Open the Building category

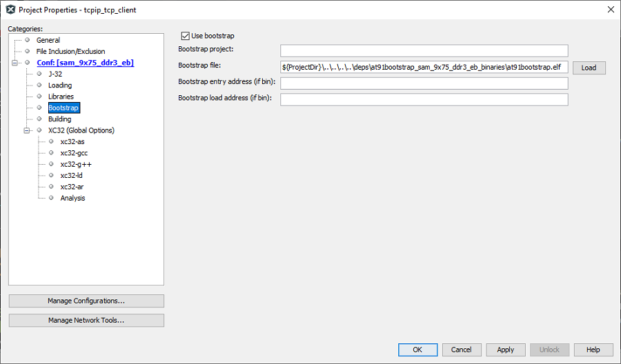pyautogui.click(x=59, y=119)
